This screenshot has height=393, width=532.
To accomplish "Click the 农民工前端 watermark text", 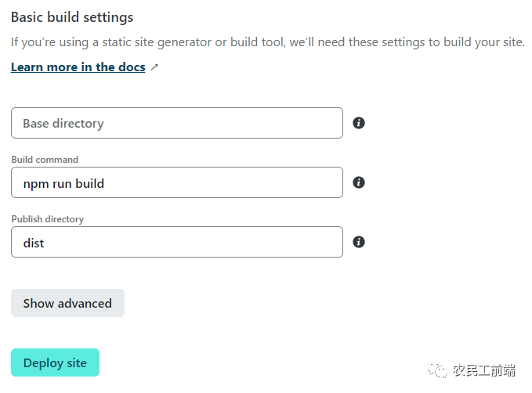I will point(484,370).
